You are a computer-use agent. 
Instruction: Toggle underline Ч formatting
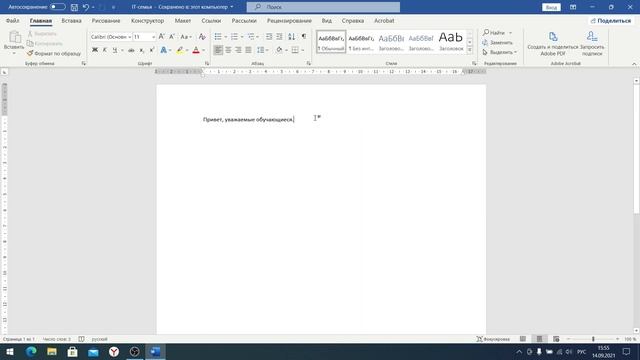point(115,50)
